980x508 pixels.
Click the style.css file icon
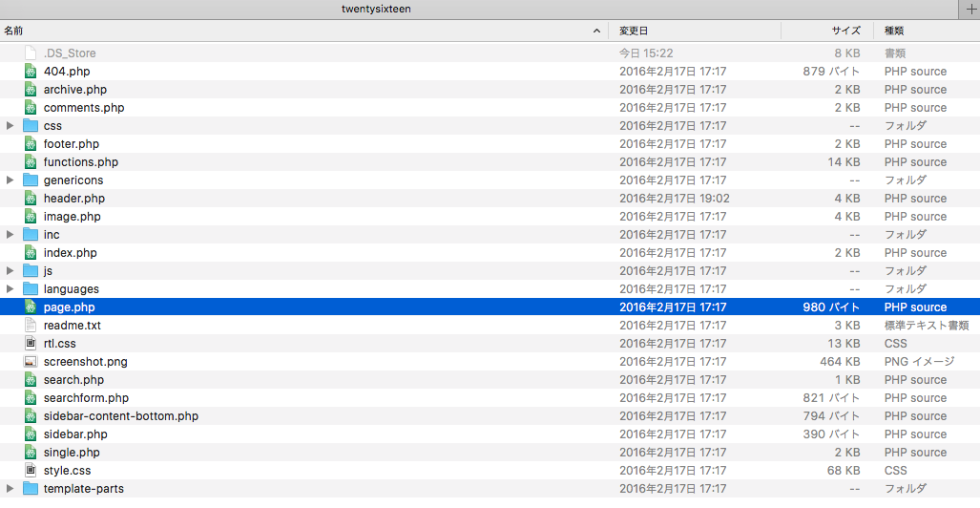(31, 471)
